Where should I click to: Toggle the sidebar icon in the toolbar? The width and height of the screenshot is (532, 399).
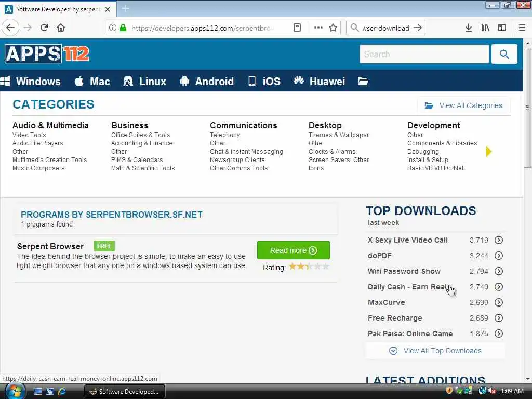click(x=502, y=28)
